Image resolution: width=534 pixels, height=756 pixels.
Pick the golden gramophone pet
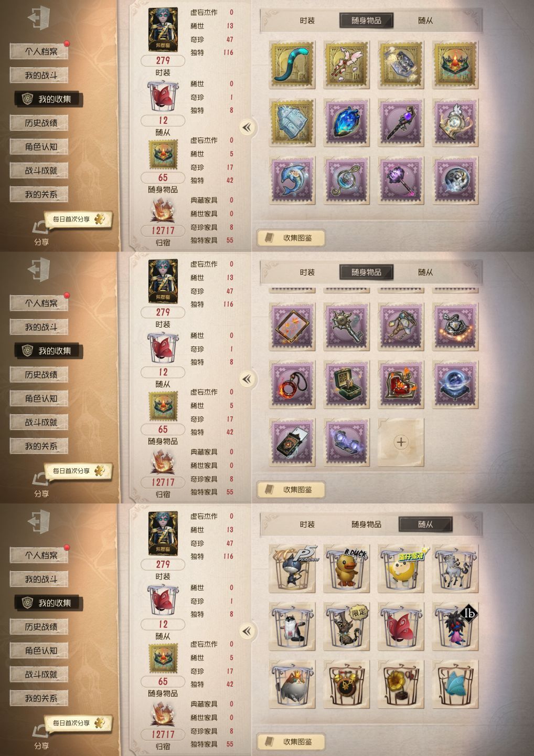pos(401,684)
